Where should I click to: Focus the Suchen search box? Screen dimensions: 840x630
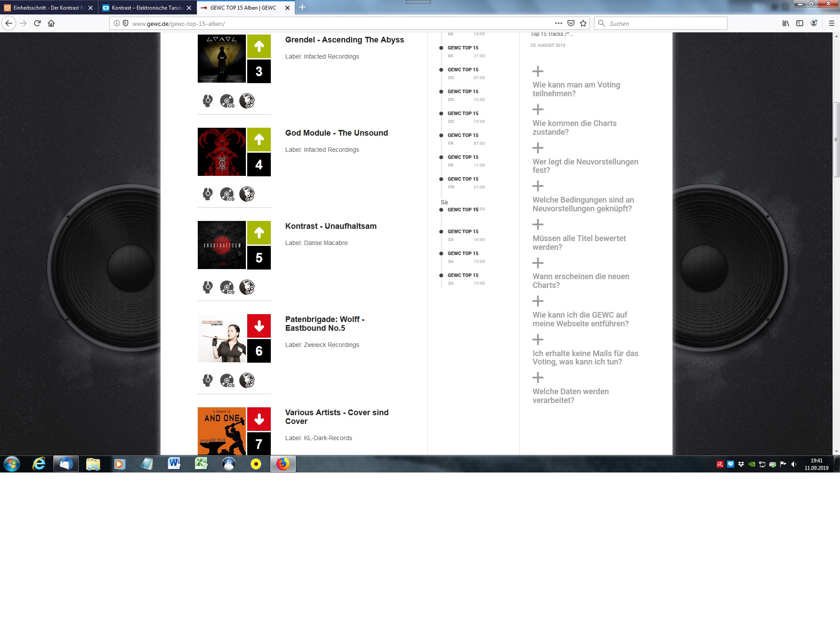pyautogui.click(x=661, y=24)
